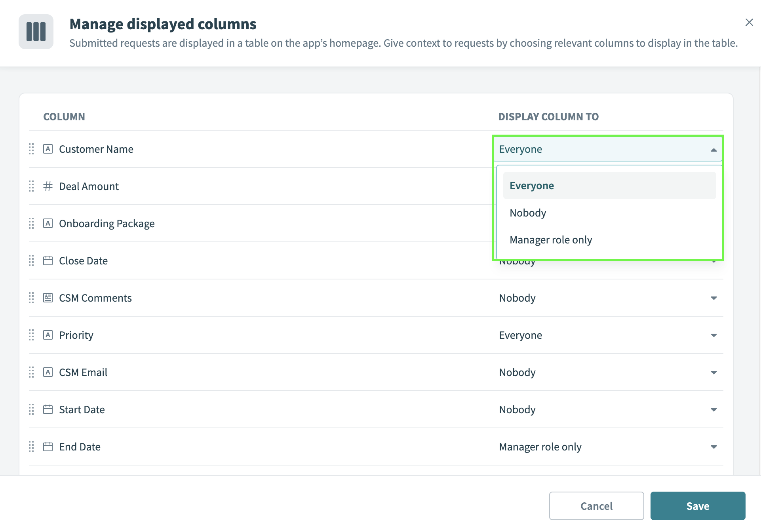Select the highlighted Everyone option

pos(532,185)
